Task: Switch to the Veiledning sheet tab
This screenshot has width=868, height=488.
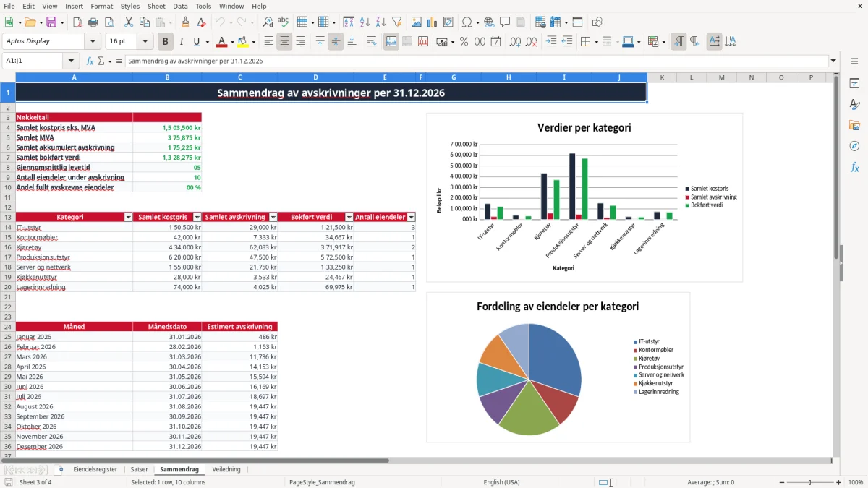Action: pos(226,469)
